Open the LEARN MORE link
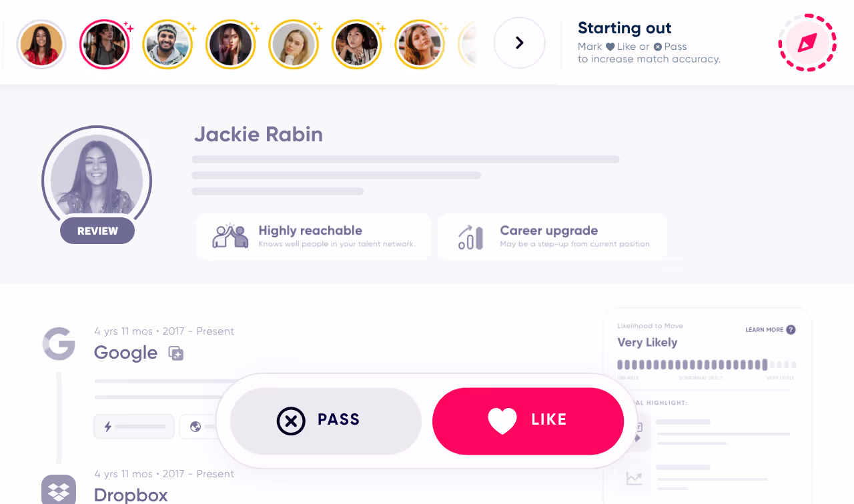Image resolution: width=854 pixels, height=504 pixels. (764, 329)
